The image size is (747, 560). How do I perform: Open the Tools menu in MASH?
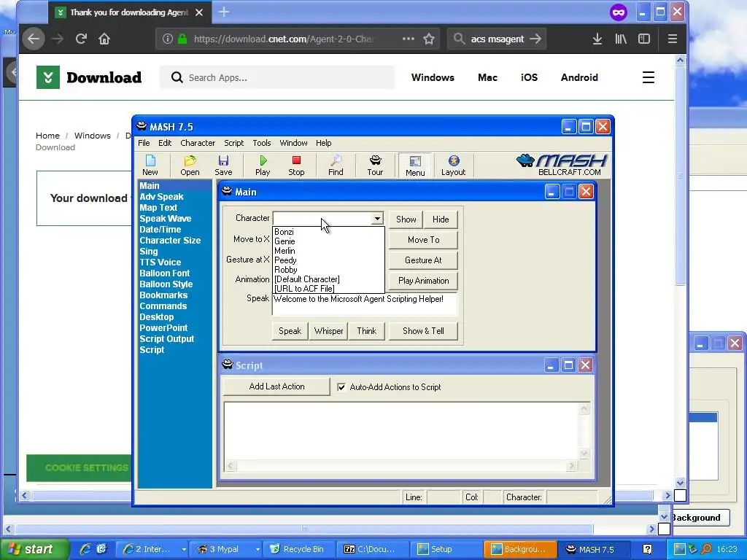point(262,143)
